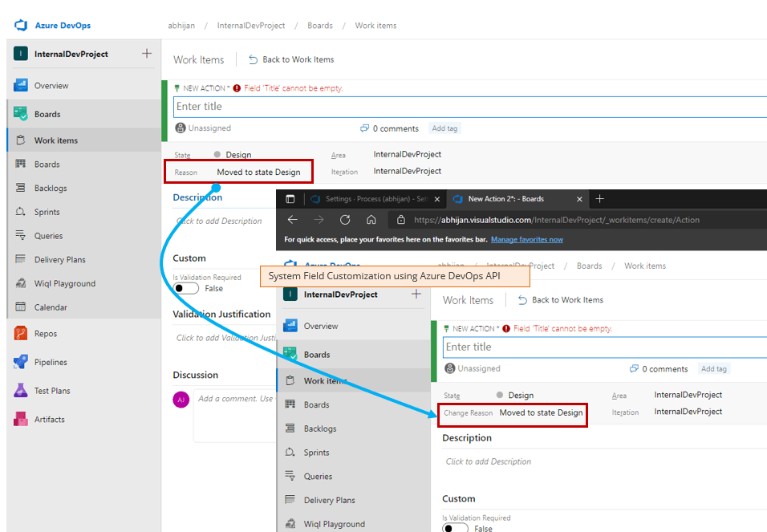This screenshot has height=532, width=767.
Task: Open the Reason field Moved to state Design
Action: pyautogui.click(x=258, y=172)
